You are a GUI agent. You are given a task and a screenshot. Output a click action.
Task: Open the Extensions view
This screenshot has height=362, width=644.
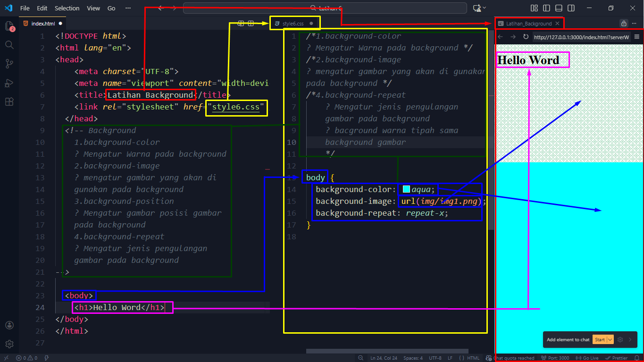[9, 101]
